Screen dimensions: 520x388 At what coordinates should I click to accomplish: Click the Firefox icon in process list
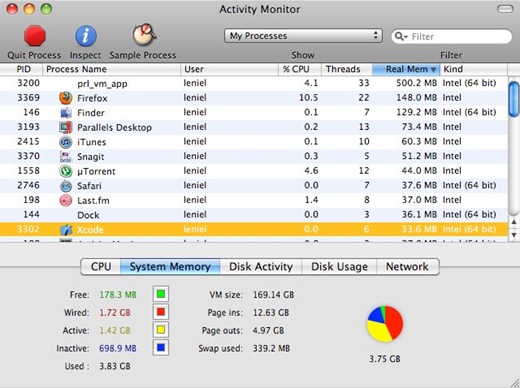[66, 98]
